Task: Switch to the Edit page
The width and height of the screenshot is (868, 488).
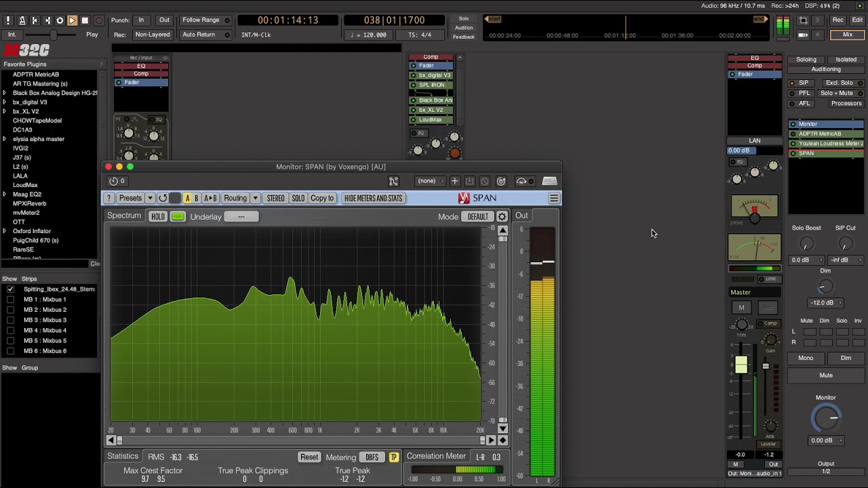Action: click(857, 20)
